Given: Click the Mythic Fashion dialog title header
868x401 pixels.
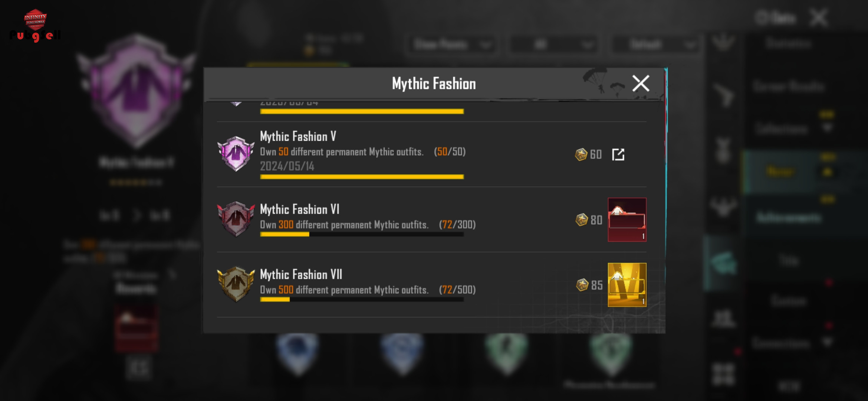Looking at the screenshot, I should 434,84.
